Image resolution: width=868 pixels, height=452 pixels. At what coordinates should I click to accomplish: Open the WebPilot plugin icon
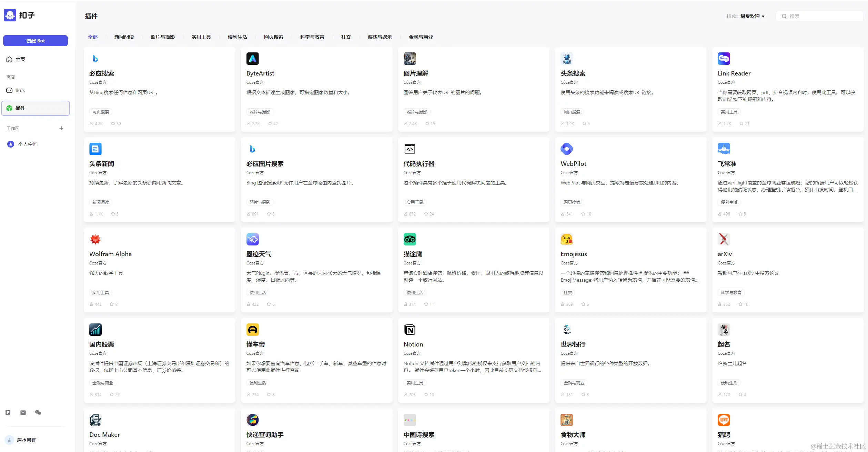567,149
